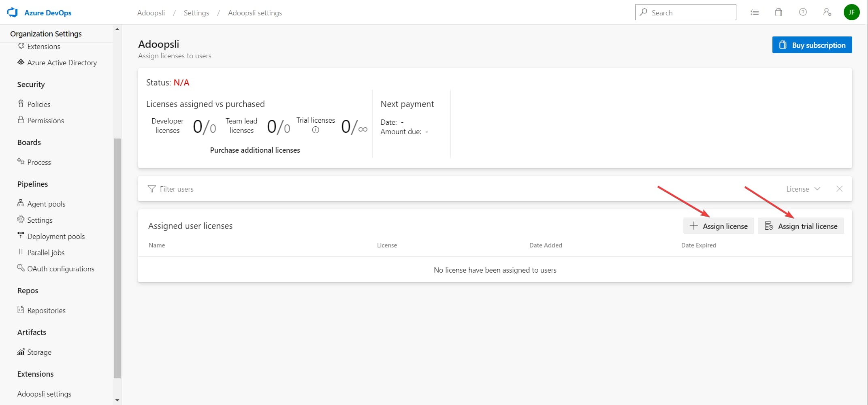The width and height of the screenshot is (868, 405).
Task: Open Deployment pools page
Action: 56,237
